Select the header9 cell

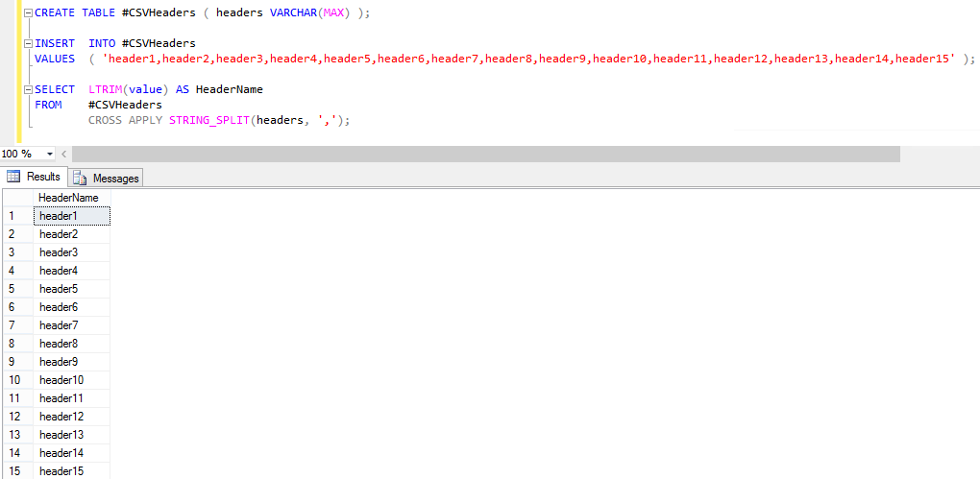pos(71,362)
